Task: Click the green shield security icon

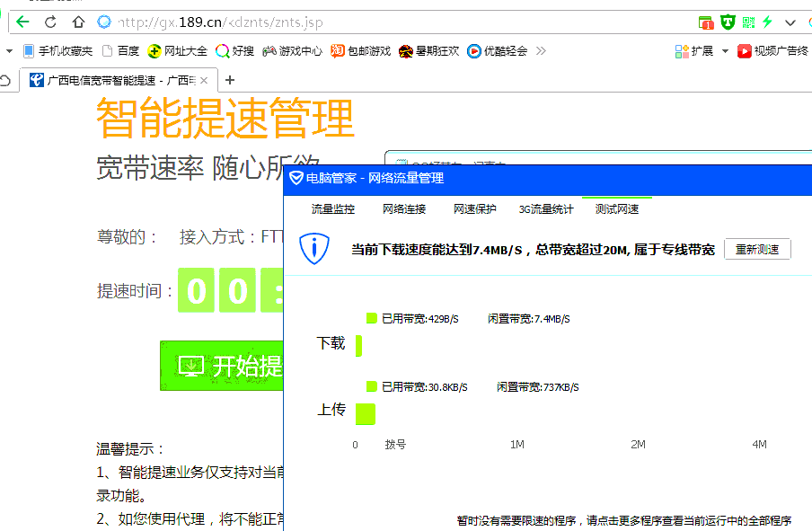Action: pyautogui.click(x=728, y=22)
